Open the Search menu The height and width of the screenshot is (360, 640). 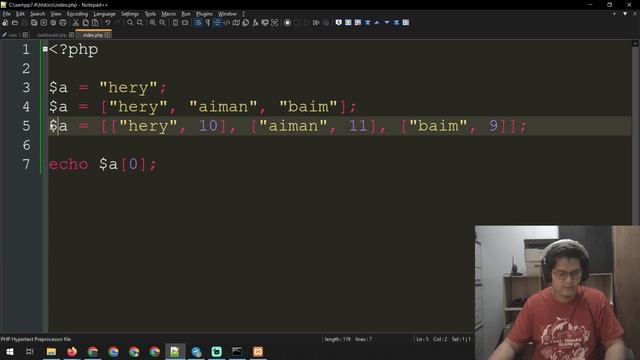point(38,14)
